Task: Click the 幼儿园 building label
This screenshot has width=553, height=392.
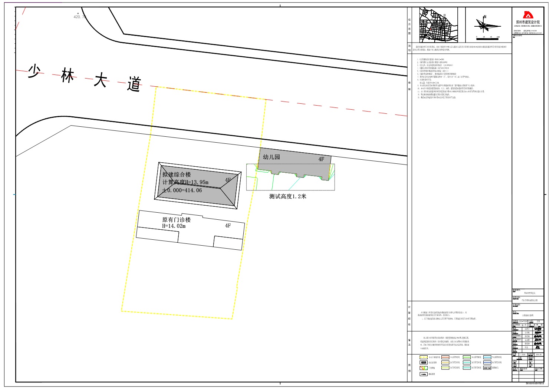Action: tap(271, 157)
